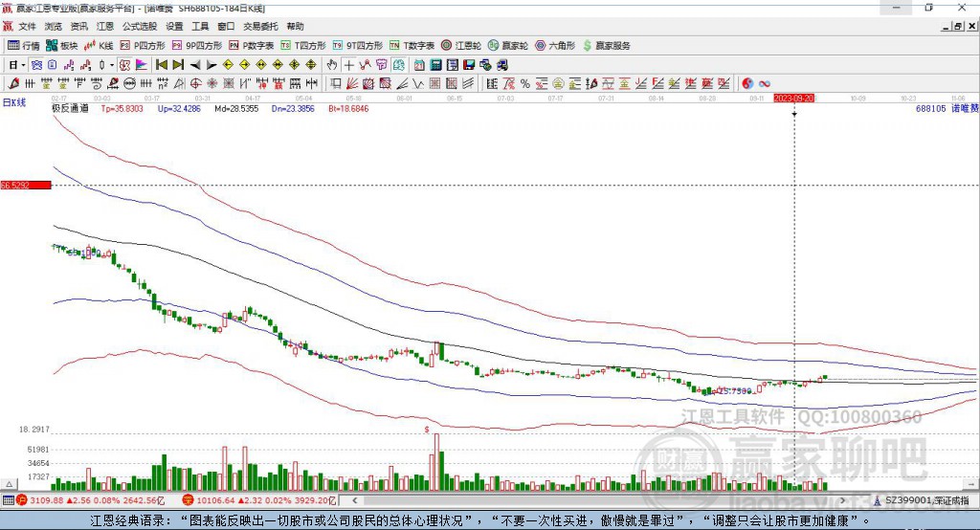Viewport: 980px width, 530px height.
Task: Click SZ399001 深证成指 status entry
Action: (922, 500)
